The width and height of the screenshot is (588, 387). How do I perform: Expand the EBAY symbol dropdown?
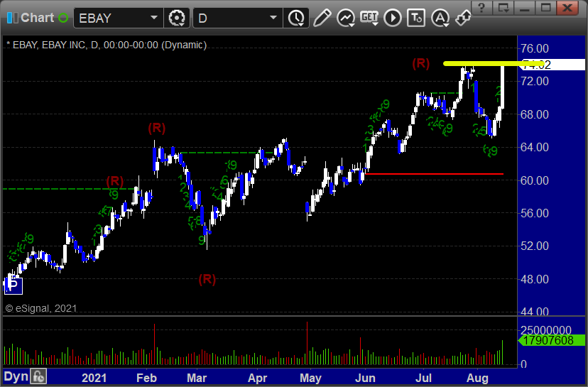click(154, 18)
